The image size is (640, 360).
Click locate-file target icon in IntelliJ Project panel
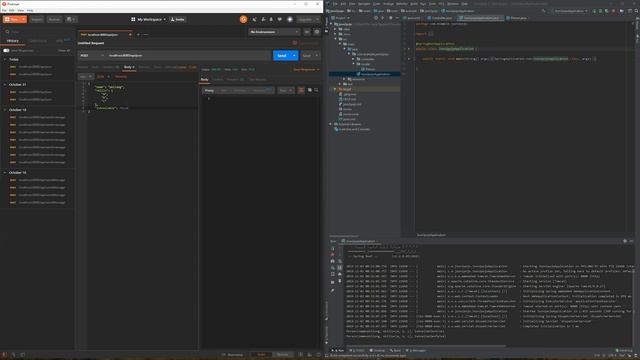coord(376,18)
